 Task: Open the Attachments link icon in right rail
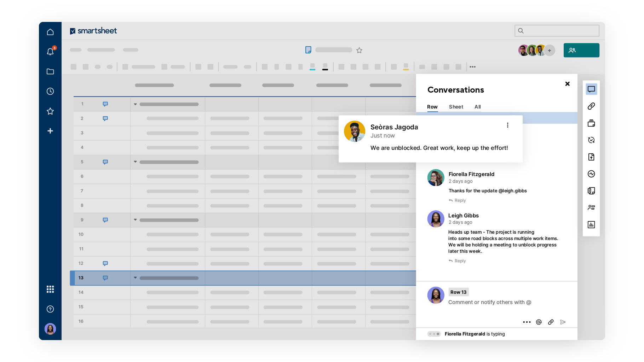[591, 106]
